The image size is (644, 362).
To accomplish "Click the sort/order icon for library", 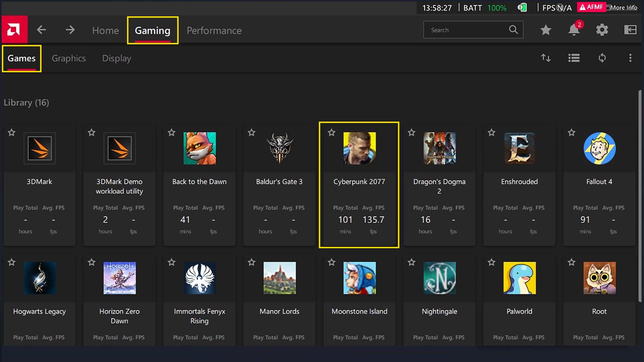I will (545, 58).
